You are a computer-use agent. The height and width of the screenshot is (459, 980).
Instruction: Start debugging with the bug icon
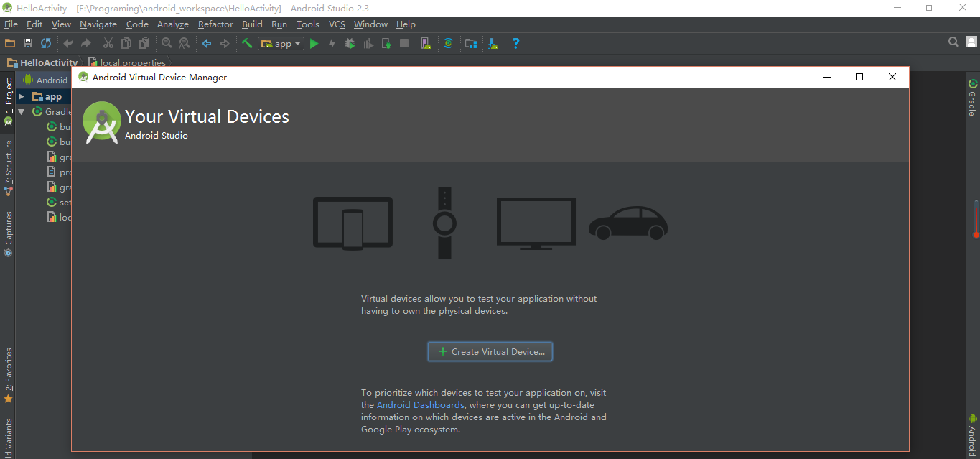point(350,43)
